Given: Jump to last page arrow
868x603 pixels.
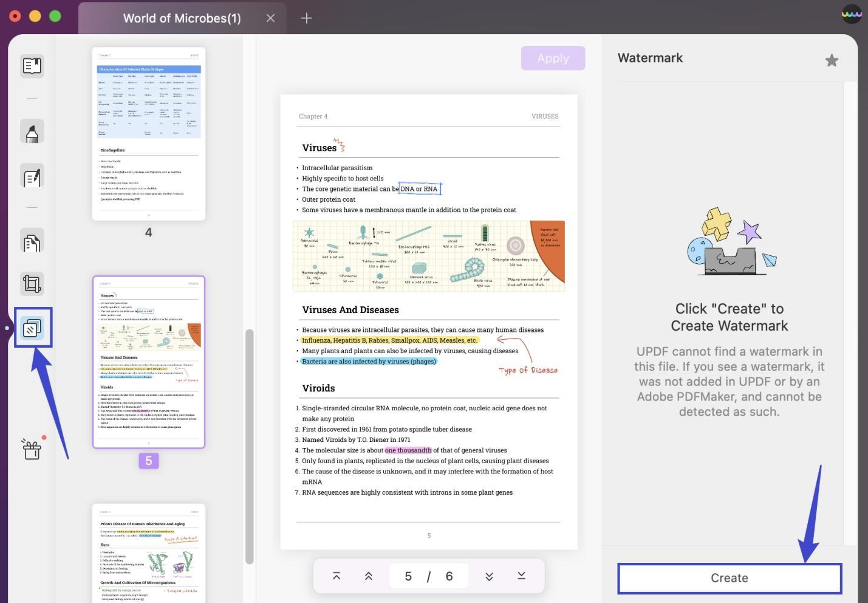Looking at the screenshot, I should tap(521, 576).
